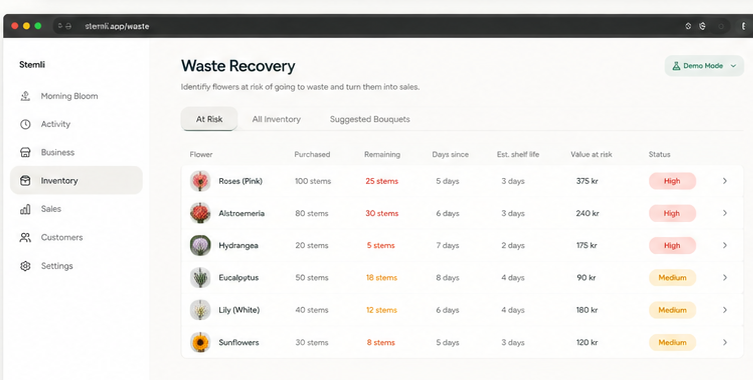This screenshot has height=380, width=753.
Task: Click the Settings gear icon
Action: pos(25,266)
